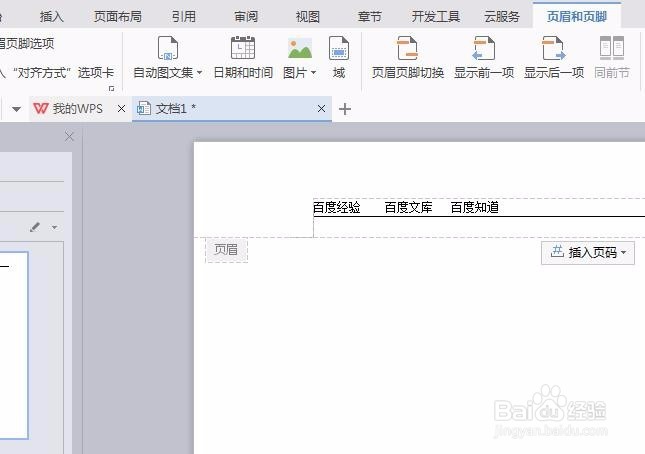Click the 图片 picture insert icon
Image resolution: width=645 pixels, height=454 pixels.
300,48
